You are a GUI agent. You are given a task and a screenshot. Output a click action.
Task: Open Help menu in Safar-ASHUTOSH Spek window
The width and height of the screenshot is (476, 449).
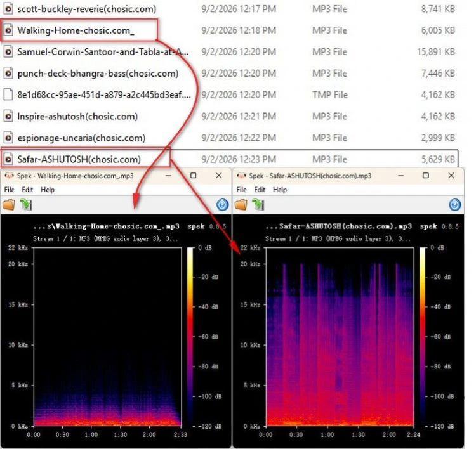[280, 190]
